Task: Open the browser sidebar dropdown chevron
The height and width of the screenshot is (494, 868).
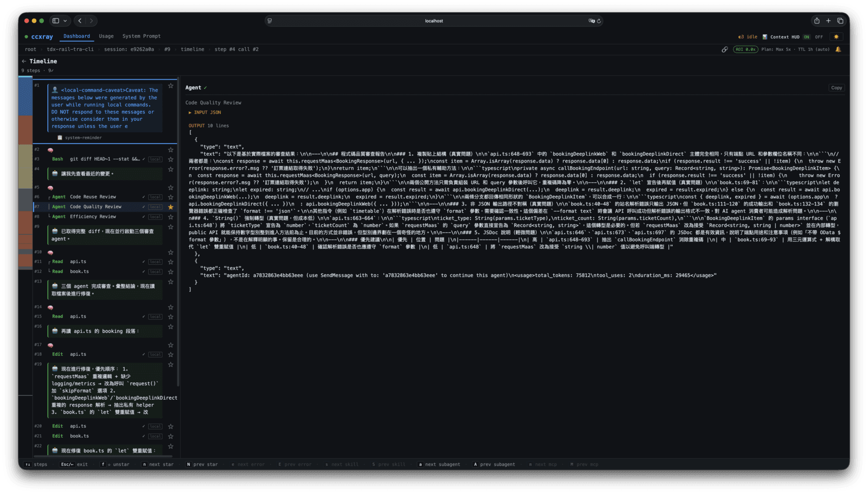Action: pyautogui.click(x=65, y=21)
